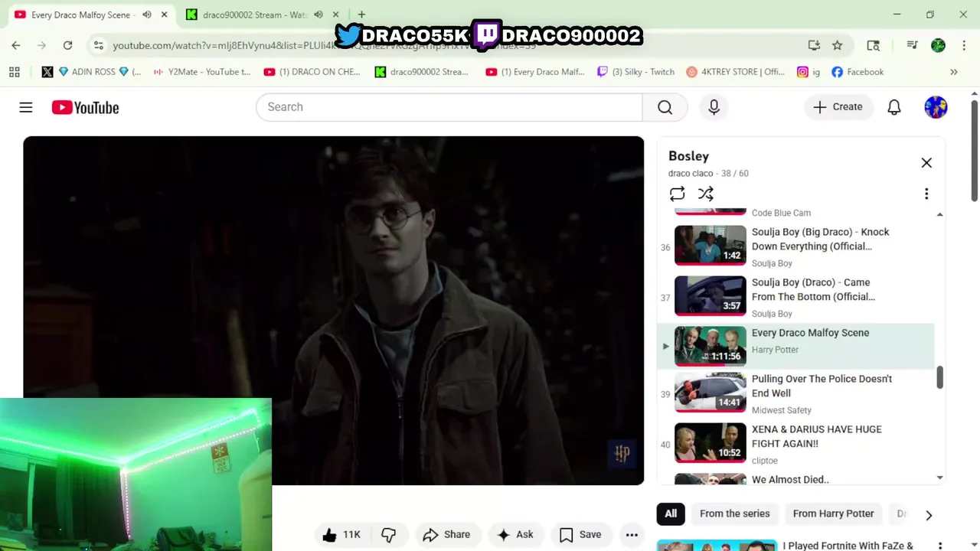Bookmark this page with the star
The width and height of the screenshot is (980, 551).
click(838, 45)
